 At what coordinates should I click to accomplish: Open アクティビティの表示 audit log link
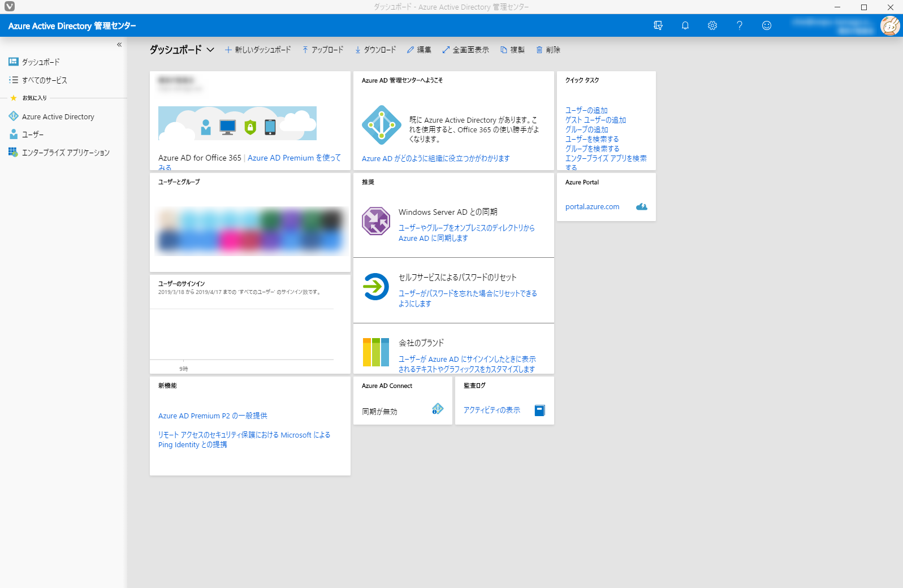pyautogui.click(x=492, y=410)
